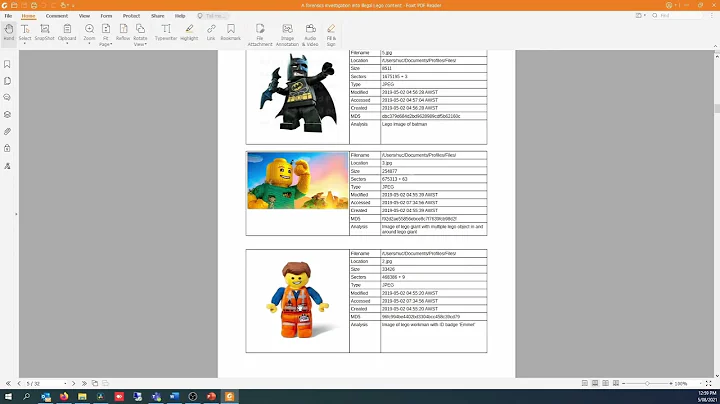Viewport: 720px width, 404px height.
Task: Select continuous facing view mode
Action: coord(616,383)
